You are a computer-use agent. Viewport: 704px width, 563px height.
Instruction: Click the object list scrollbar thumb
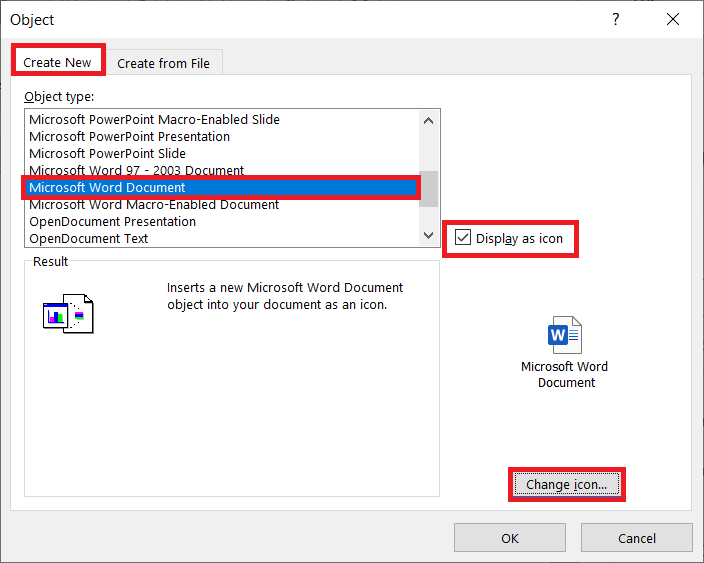(x=428, y=189)
